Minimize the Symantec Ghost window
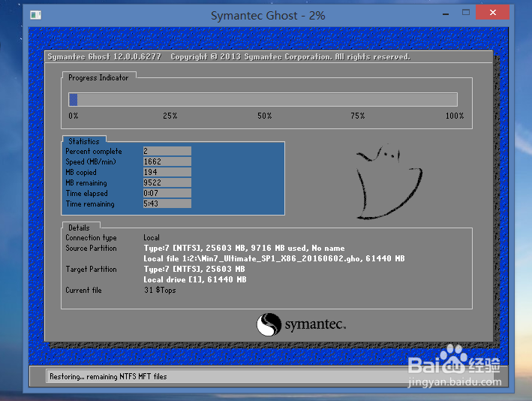Screen dimensions: 532x401 [446, 14]
